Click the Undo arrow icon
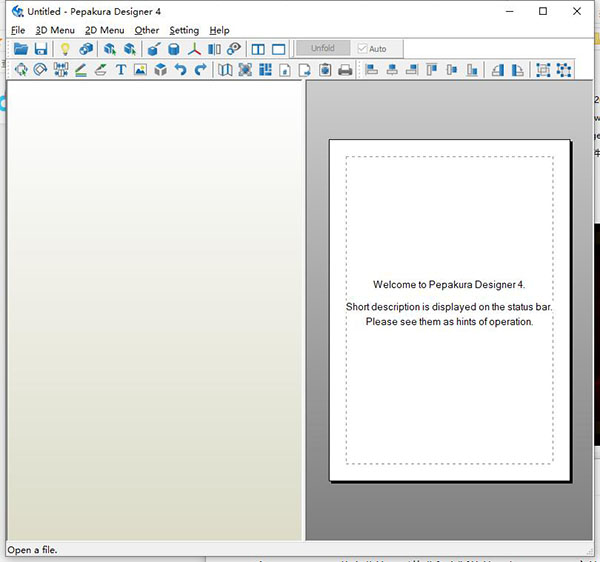The width and height of the screenshot is (600, 562). pyautogui.click(x=180, y=70)
